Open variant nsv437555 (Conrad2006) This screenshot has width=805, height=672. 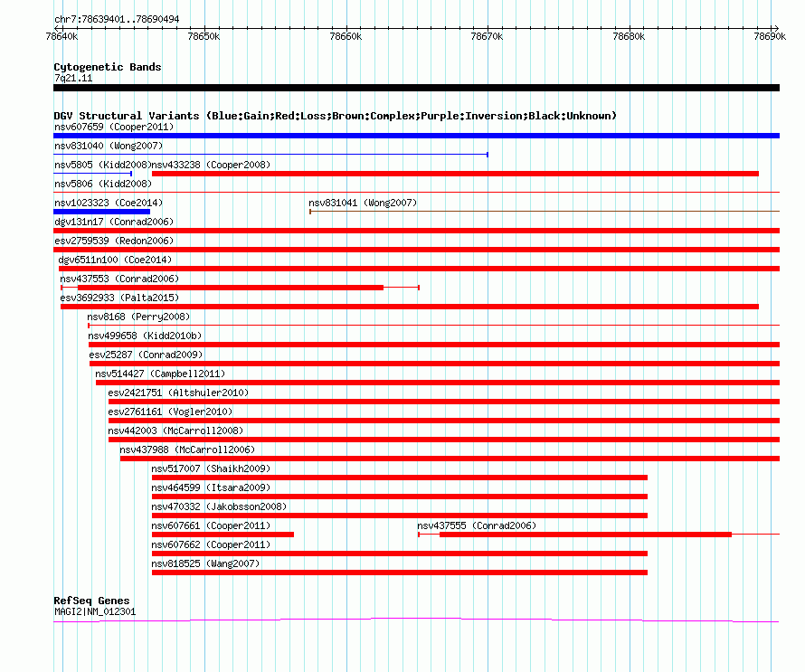(x=477, y=525)
